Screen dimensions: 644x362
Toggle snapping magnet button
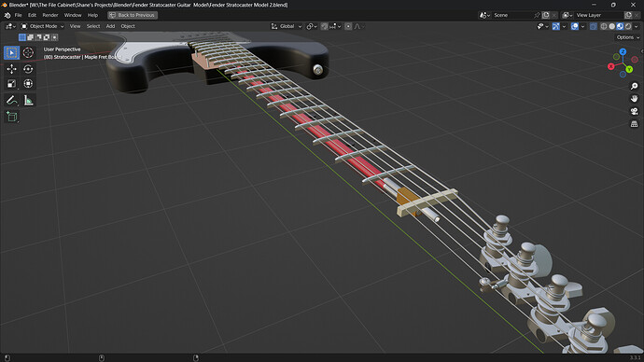[325, 26]
